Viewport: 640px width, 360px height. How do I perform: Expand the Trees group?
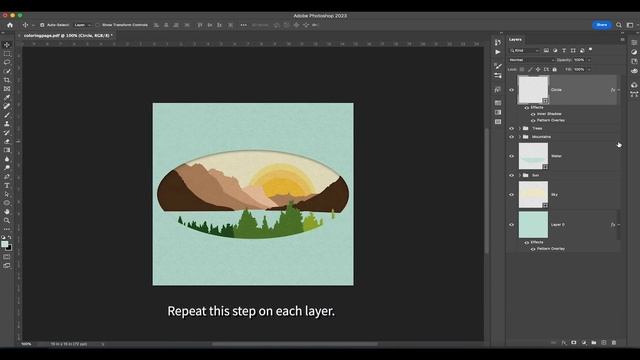tap(520, 128)
